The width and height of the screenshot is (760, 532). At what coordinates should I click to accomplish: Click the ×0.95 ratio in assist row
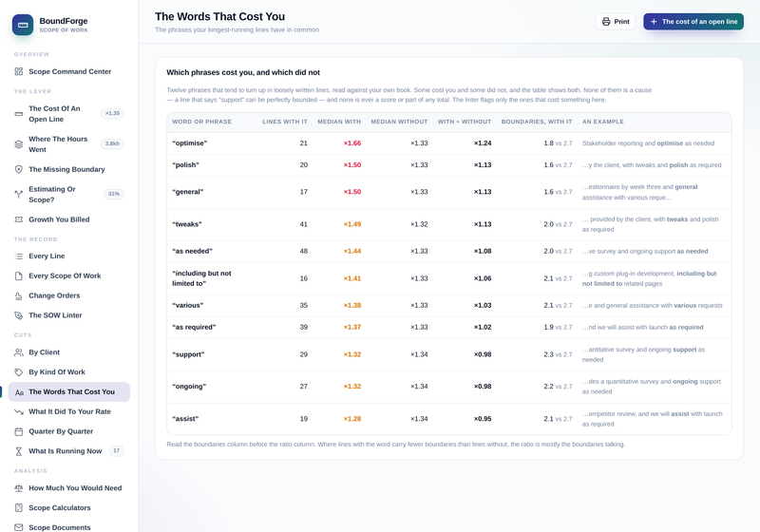(483, 419)
